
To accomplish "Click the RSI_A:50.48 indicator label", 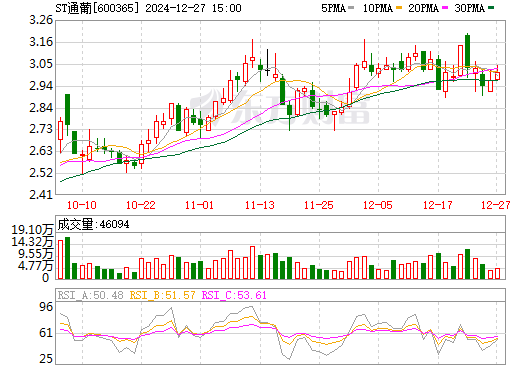I will (90, 295).
